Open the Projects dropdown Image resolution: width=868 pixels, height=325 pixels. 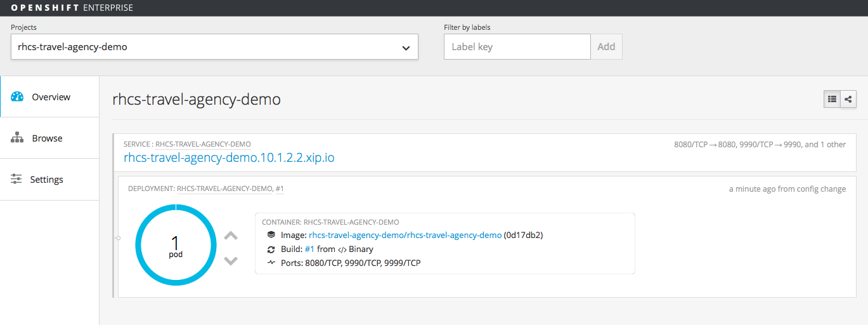(214, 47)
